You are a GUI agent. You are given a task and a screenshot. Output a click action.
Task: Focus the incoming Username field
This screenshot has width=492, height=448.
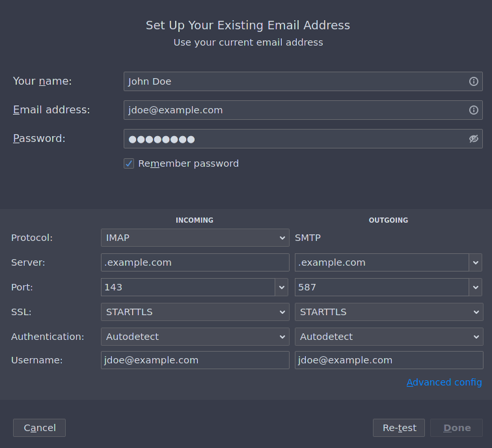click(x=195, y=360)
